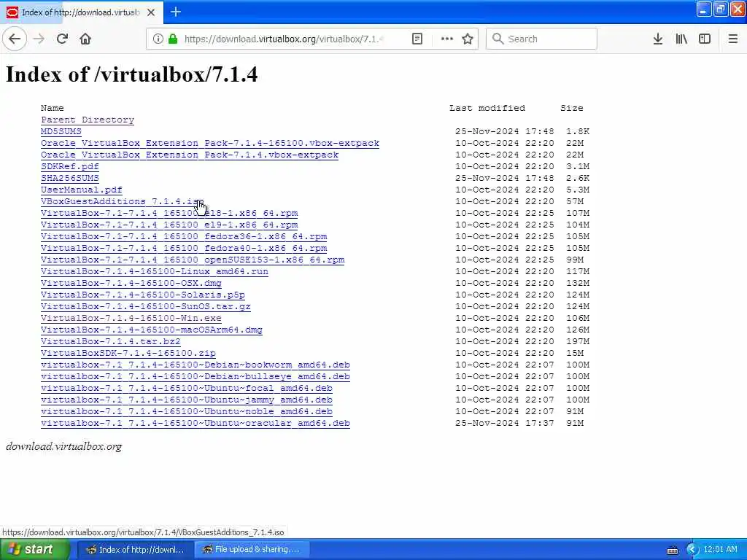Click the search magnifier icon
The image size is (747, 560).
point(498,39)
